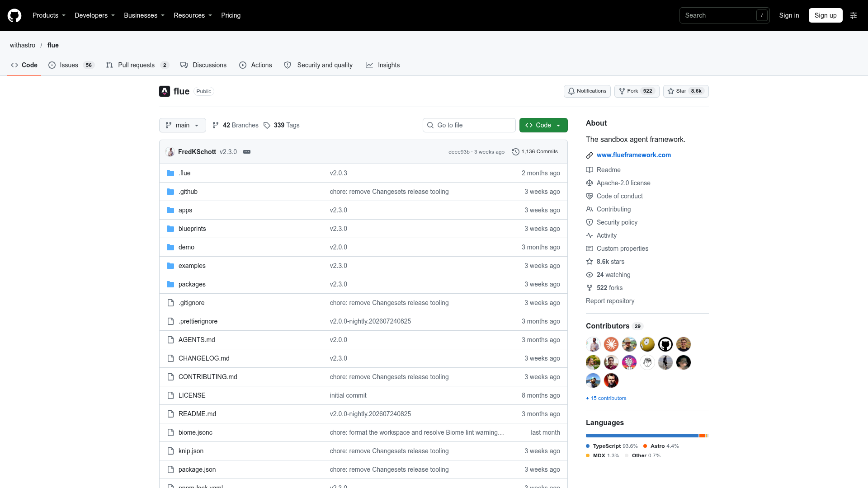Click the flue repository avatar icon

tap(165, 91)
